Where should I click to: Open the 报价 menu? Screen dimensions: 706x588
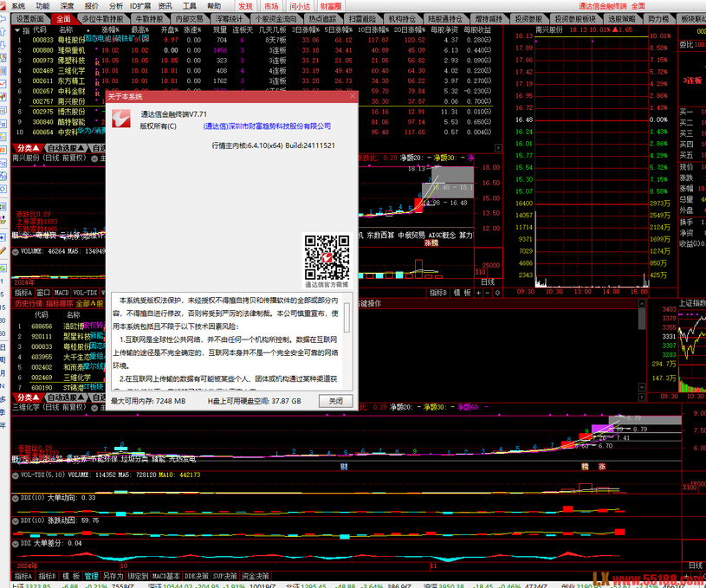click(92, 6)
